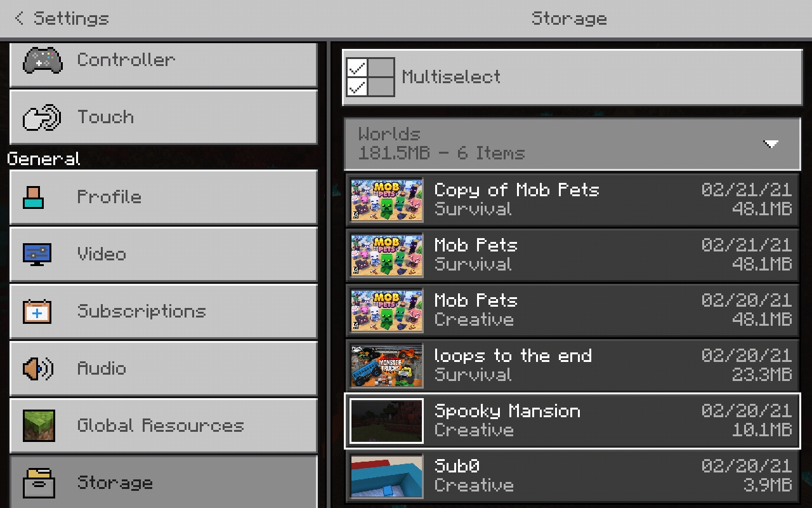Click the Worlds 181.5MB header
This screenshot has width=812, height=508.
point(572,144)
